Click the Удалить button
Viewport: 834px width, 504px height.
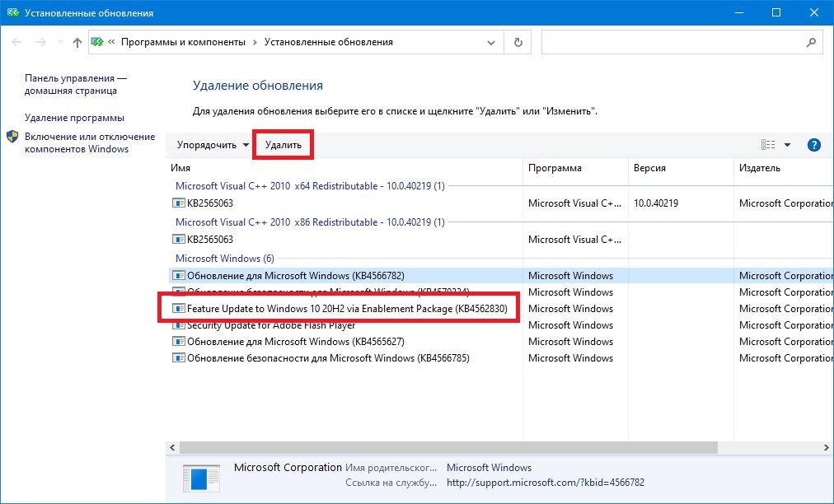(x=283, y=145)
